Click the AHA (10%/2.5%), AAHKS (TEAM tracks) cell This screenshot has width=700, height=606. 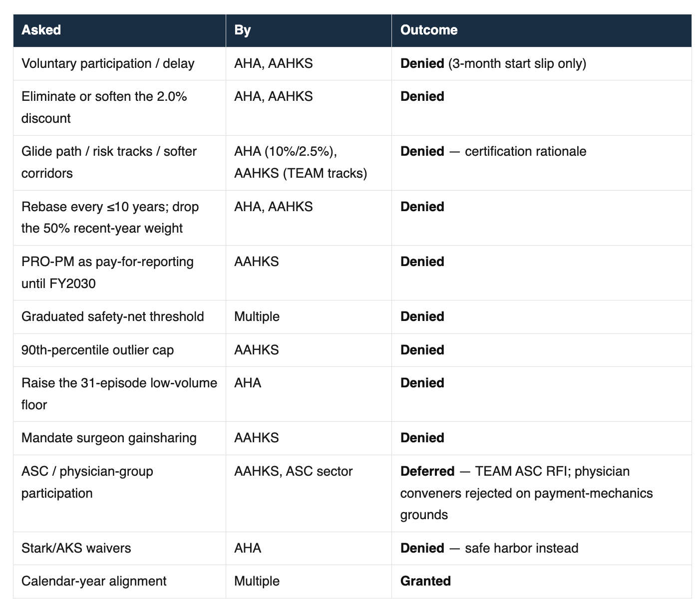(309, 162)
